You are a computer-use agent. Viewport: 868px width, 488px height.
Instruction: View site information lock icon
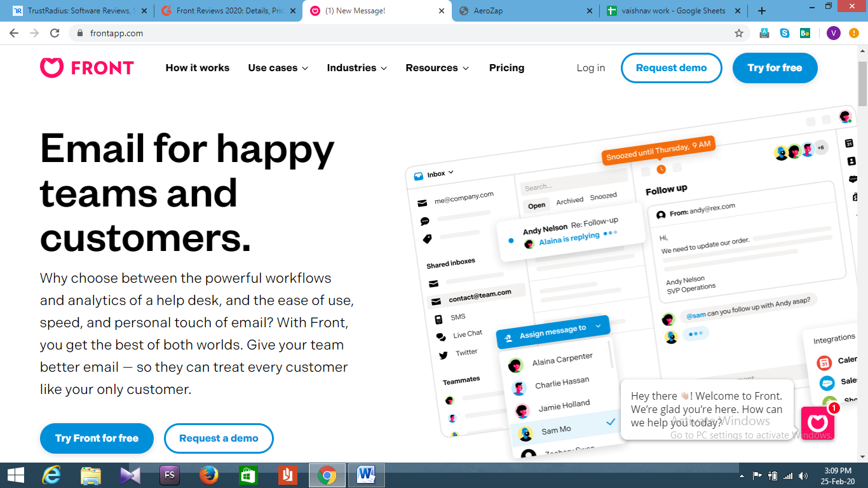click(x=79, y=33)
